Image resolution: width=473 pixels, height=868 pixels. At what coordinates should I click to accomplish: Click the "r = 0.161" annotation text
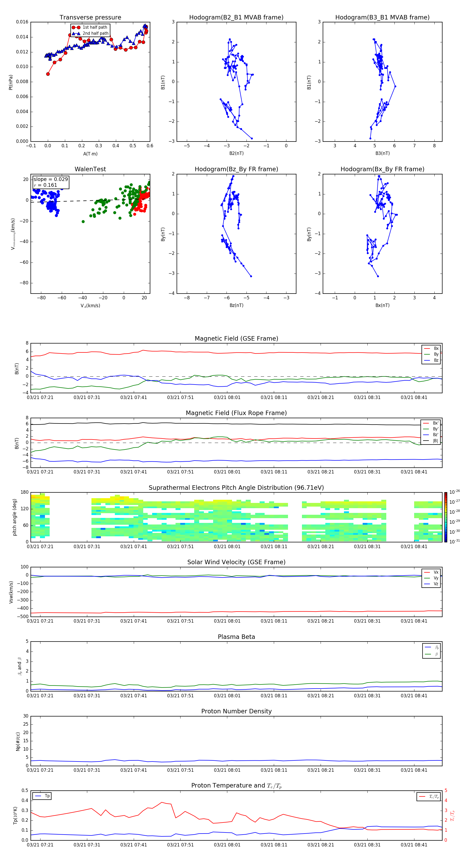45,185
